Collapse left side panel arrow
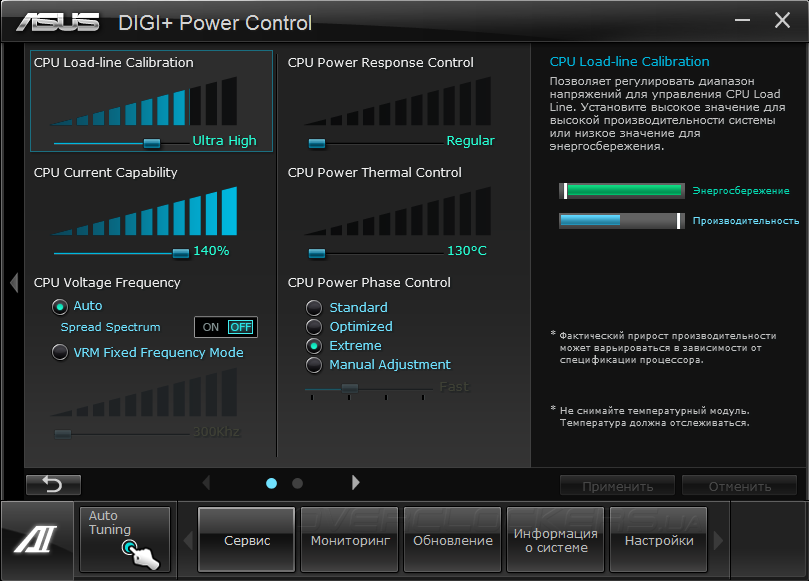The height and width of the screenshot is (581, 809). coord(14,283)
